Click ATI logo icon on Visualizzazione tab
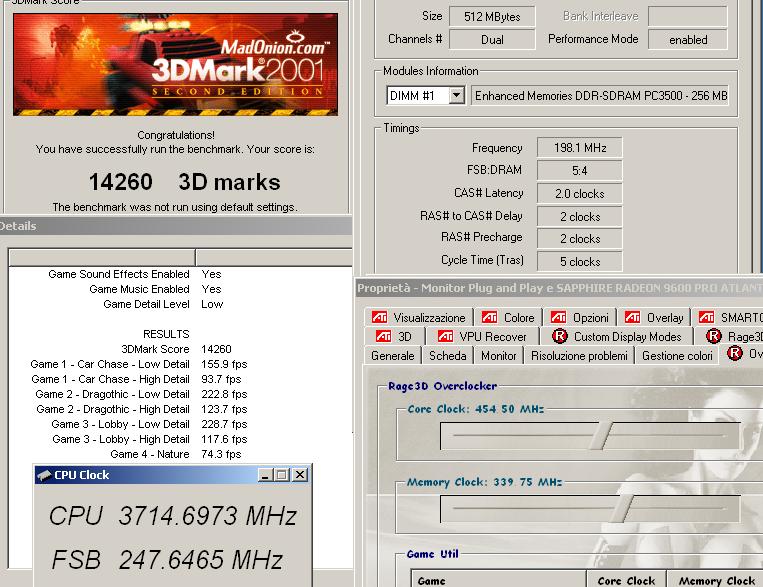Screen dimensions: 763x587 379,317
